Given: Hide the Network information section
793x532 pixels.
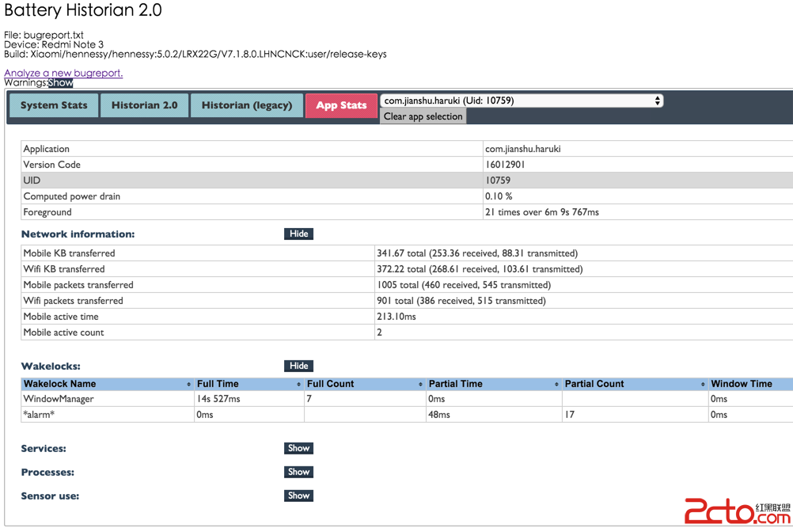Looking at the screenshot, I should [x=298, y=234].
